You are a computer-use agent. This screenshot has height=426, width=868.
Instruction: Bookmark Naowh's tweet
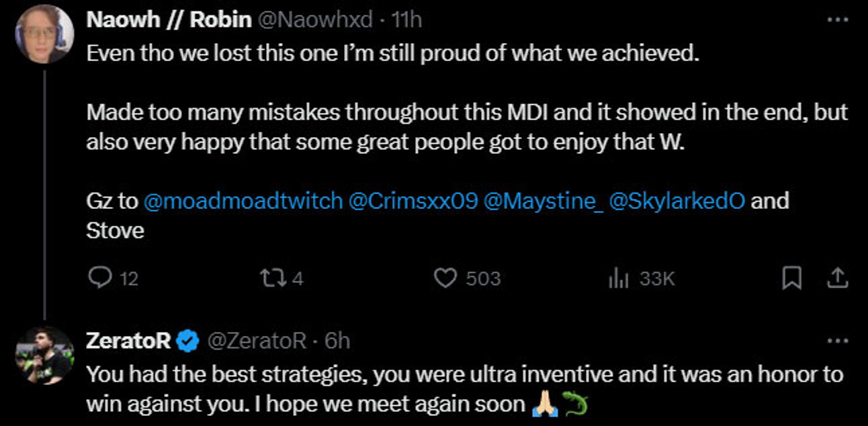pyautogui.click(x=791, y=278)
